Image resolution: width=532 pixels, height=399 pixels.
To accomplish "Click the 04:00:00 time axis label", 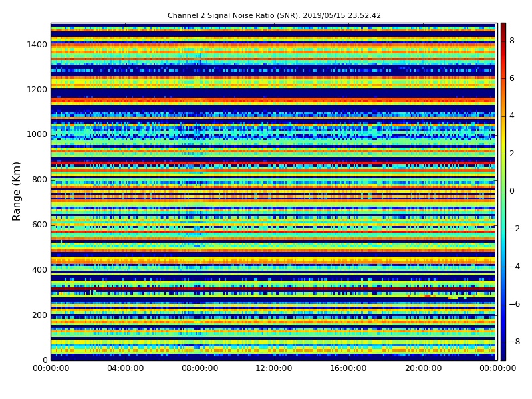I will pos(125,368).
